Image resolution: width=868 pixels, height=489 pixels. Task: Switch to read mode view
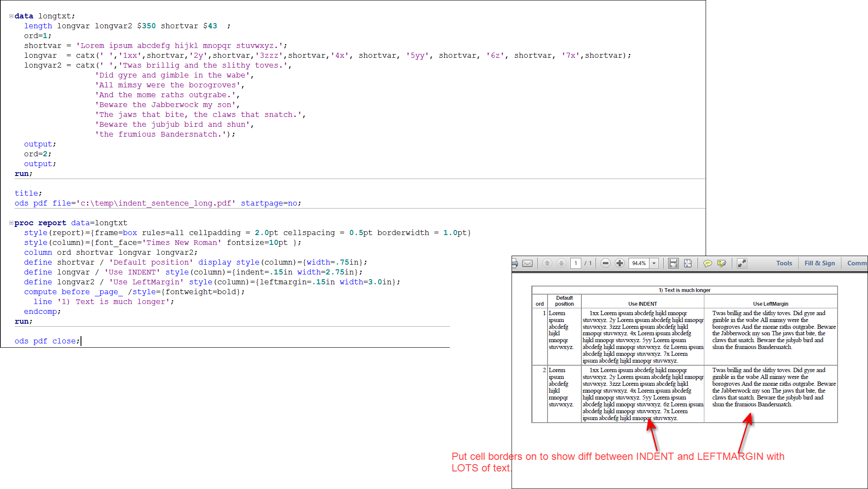(742, 263)
